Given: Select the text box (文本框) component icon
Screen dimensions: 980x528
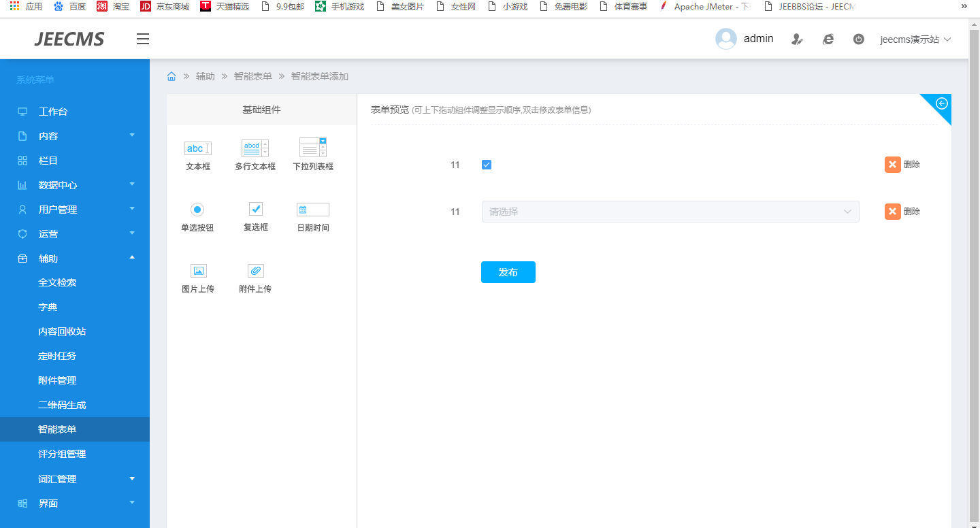Looking at the screenshot, I should (x=197, y=148).
